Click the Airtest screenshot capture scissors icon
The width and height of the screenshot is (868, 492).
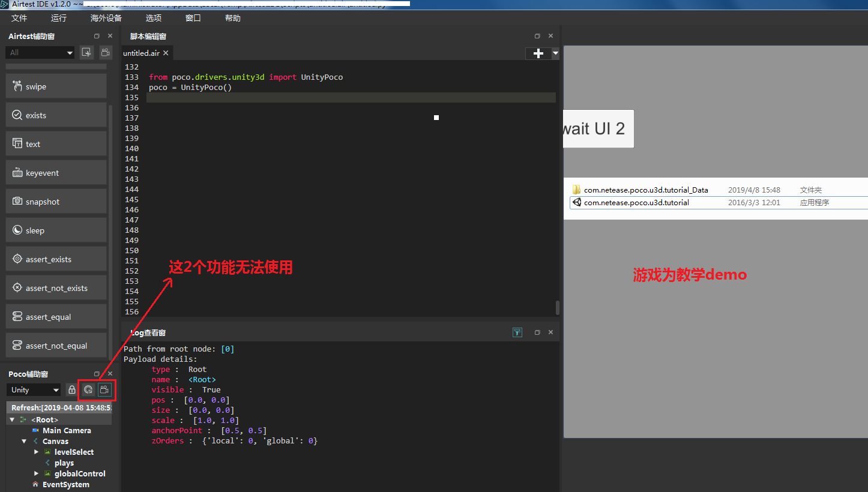[87, 52]
